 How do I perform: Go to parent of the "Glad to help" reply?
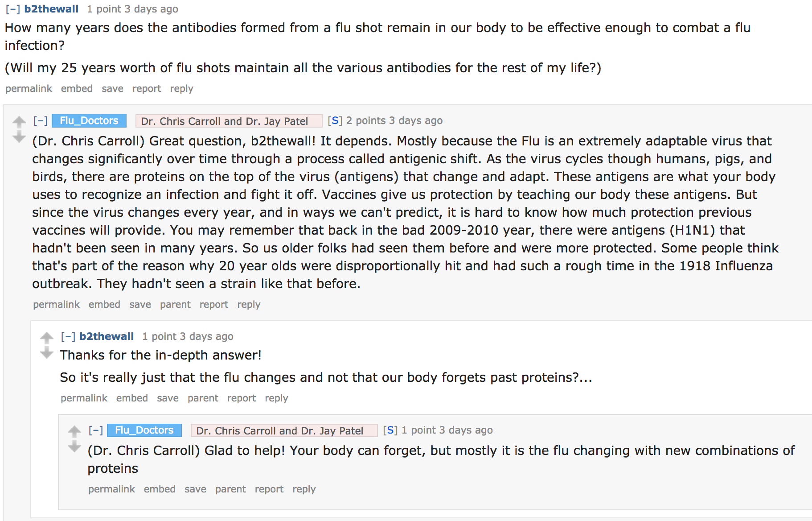(230, 489)
